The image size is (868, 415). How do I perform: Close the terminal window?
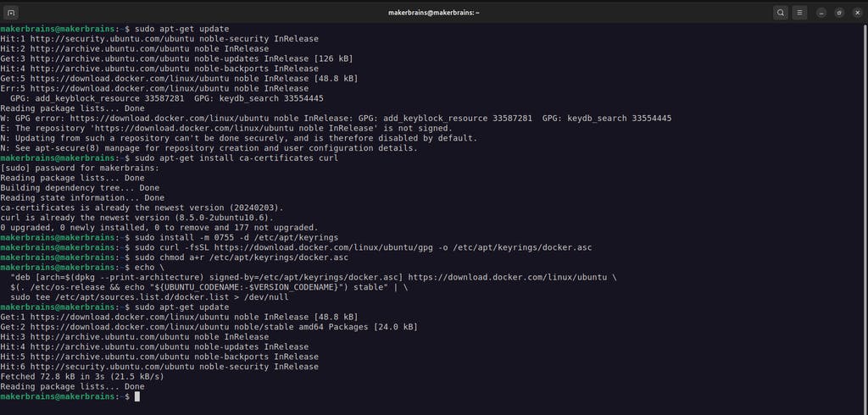[857, 13]
